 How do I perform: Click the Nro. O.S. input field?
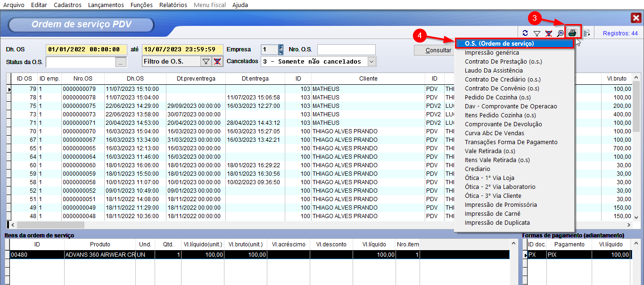tap(346, 49)
